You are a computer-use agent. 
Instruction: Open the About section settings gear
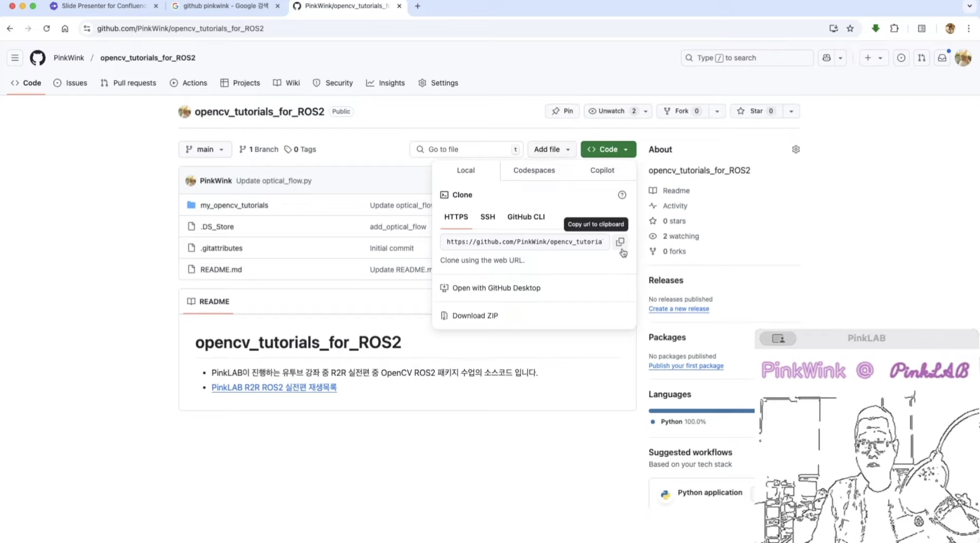pos(796,149)
